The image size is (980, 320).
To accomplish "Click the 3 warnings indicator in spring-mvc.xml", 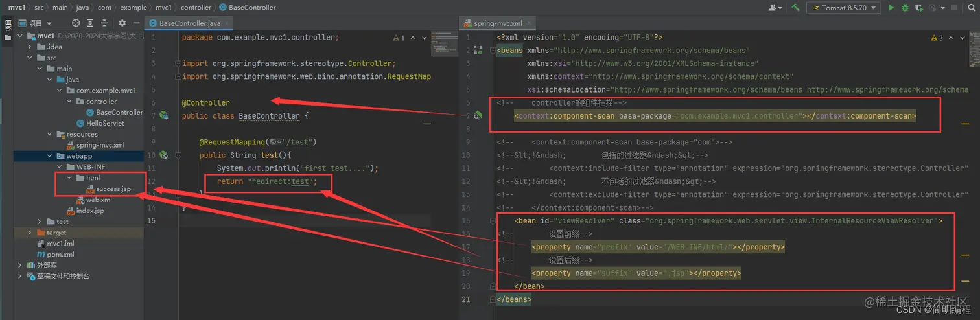I will [x=937, y=38].
